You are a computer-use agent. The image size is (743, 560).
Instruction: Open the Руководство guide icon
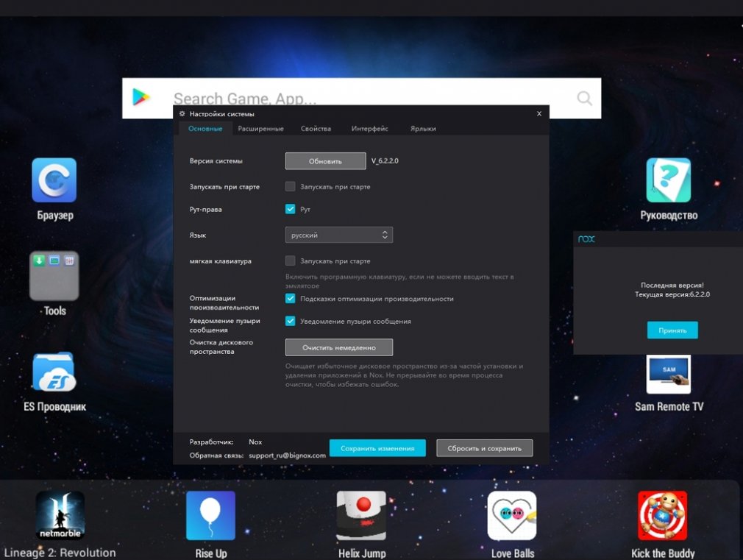tap(668, 180)
